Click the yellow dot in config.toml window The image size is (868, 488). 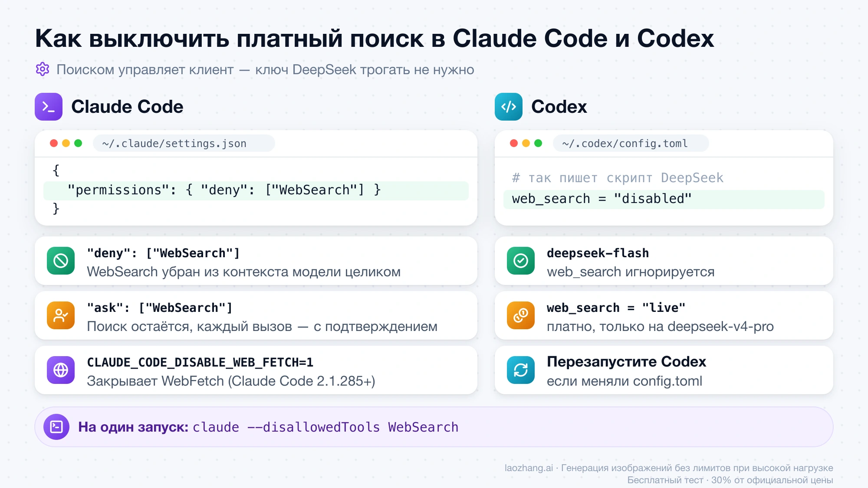[526, 143]
